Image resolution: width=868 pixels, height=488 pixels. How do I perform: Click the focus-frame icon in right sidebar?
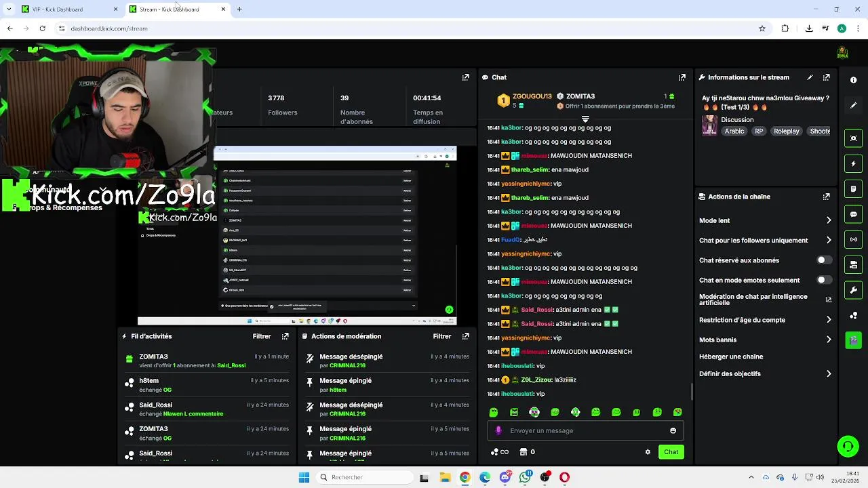[x=853, y=138]
